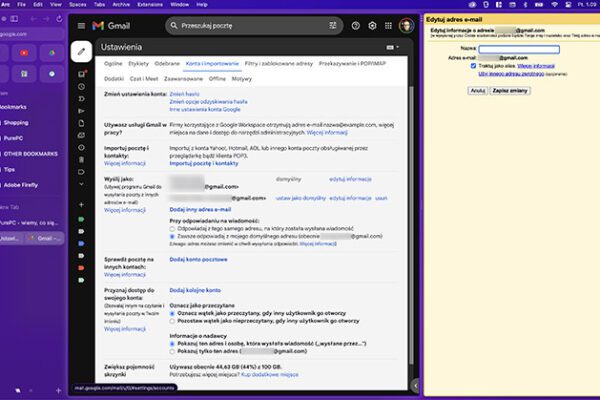Create new label with plus icon
This screenshot has height=400, width=600.
pyautogui.click(x=81, y=205)
